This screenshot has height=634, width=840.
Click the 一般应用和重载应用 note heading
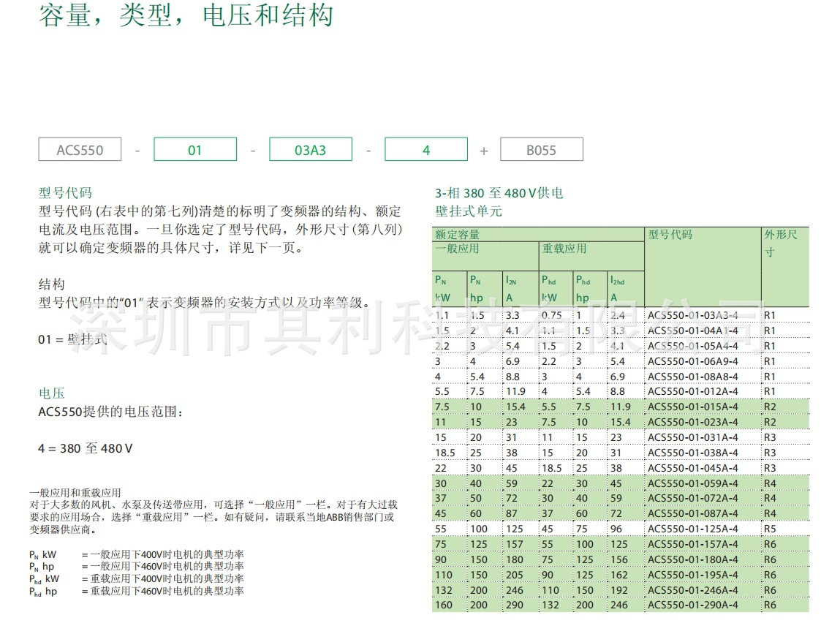pyautogui.click(x=75, y=493)
